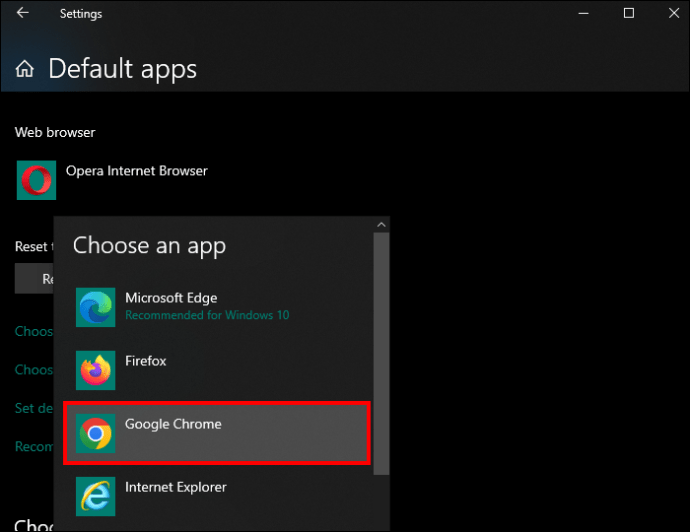Select the Firefox icon in the app list

coord(95,371)
